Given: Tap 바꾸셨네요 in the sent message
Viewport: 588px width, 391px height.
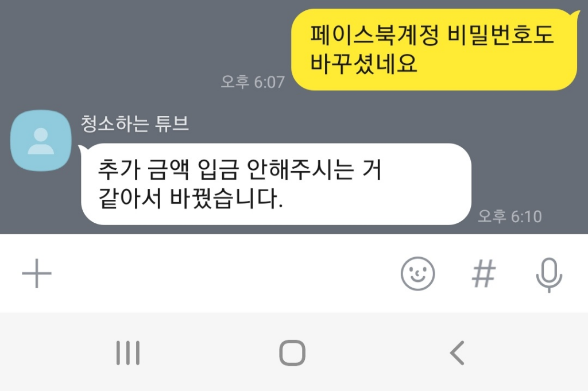Looking at the screenshot, I should tap(363, 63).
